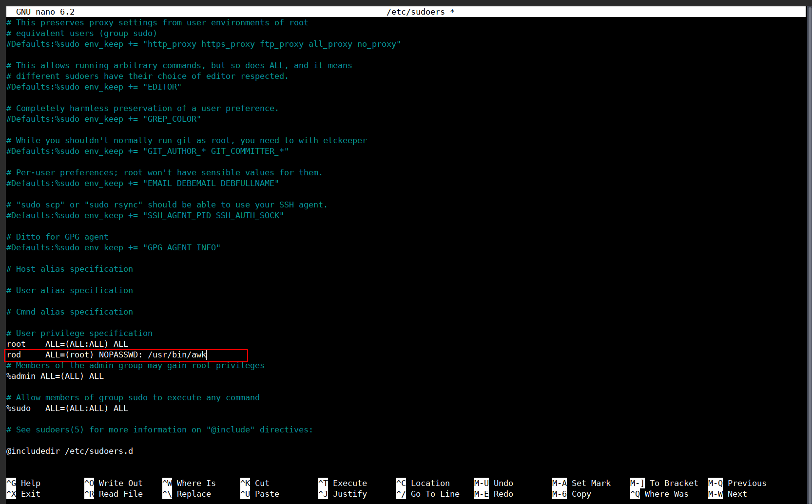The image size is (812, 504).
Task: Click the root ALL=(ALL:ALL) ALL line
Action: click(67, 344)
